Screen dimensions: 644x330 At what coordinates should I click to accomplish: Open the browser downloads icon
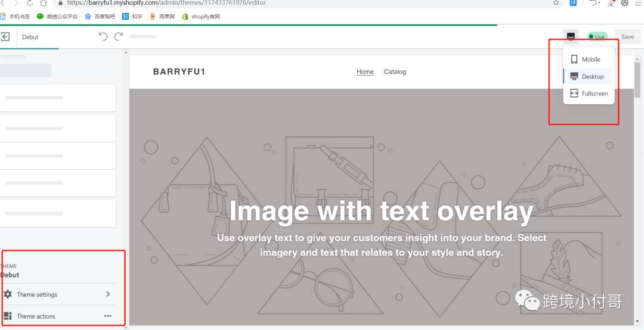click(611, 3)
